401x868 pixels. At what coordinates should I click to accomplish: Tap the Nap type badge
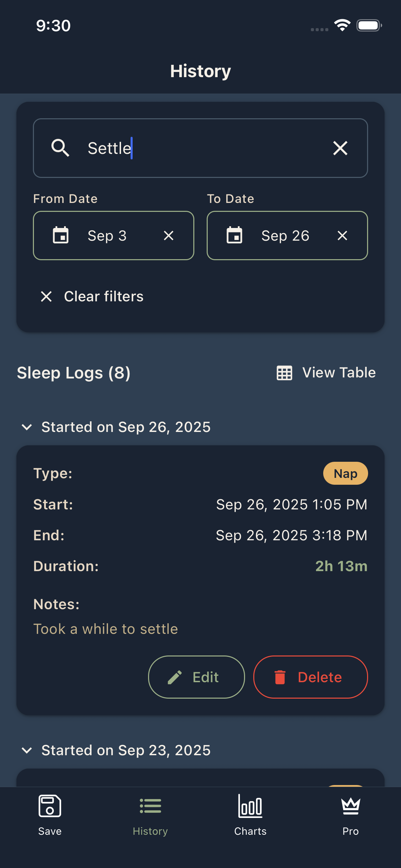click(345, 473)
